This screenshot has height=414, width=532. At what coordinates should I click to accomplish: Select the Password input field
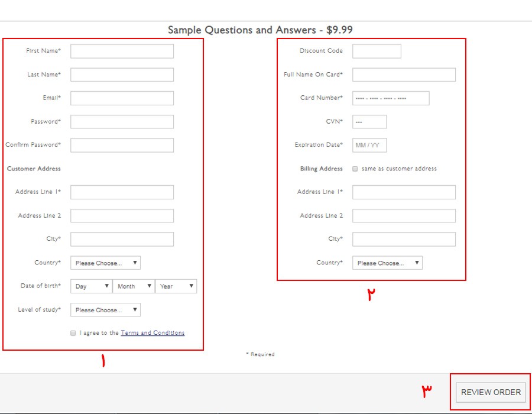pos(122,122)
